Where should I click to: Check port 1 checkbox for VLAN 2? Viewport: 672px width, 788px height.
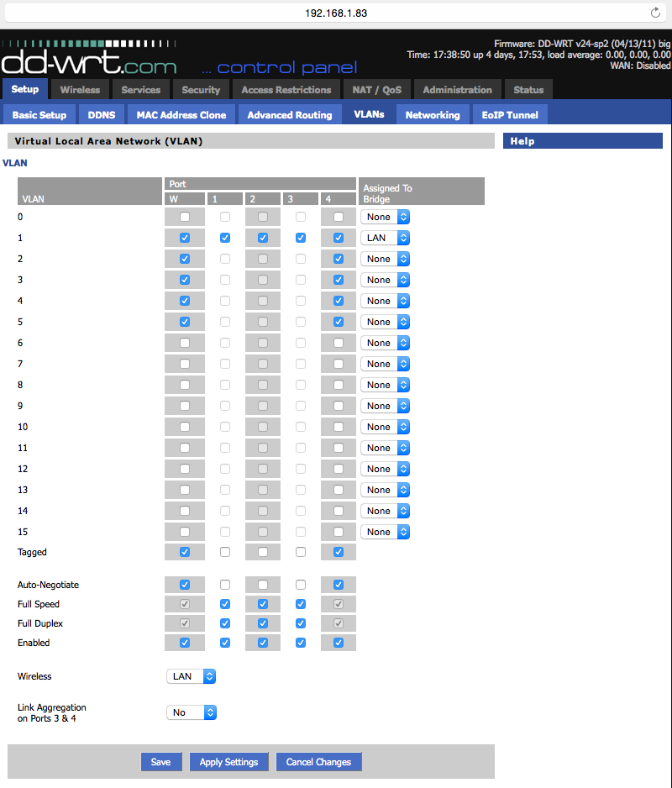click(x=226, y=259)
